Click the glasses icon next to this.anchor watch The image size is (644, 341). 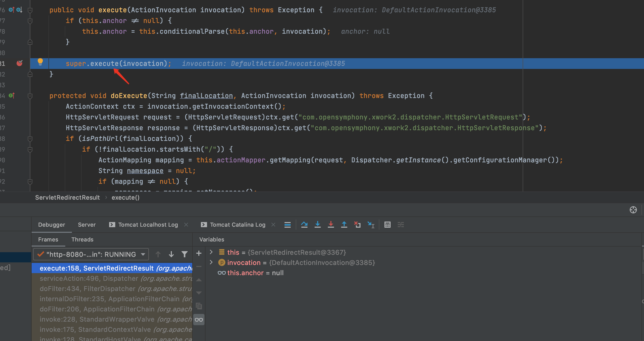(222, 273)
